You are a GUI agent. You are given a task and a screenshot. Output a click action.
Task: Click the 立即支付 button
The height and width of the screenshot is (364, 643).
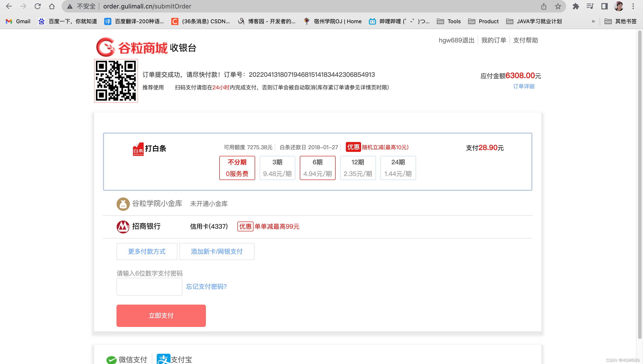coord(161,316)
